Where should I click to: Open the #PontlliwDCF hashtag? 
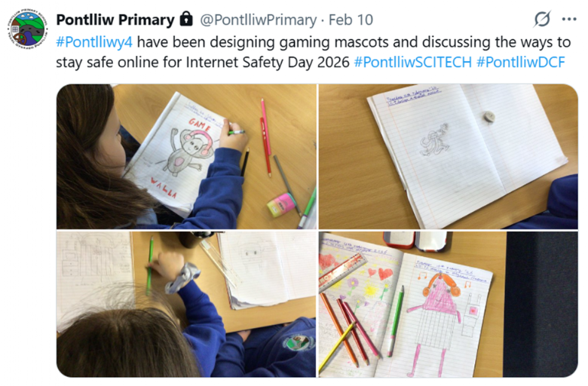(520, 62)
